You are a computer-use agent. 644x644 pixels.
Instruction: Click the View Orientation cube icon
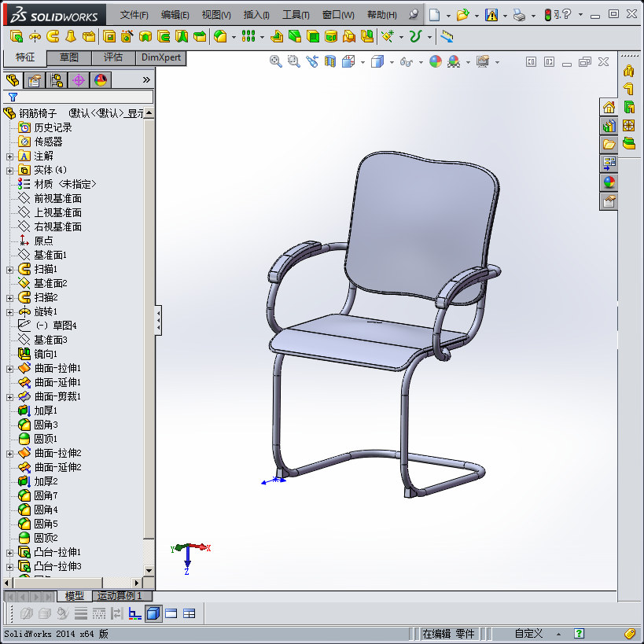click(x=348, y=62)
